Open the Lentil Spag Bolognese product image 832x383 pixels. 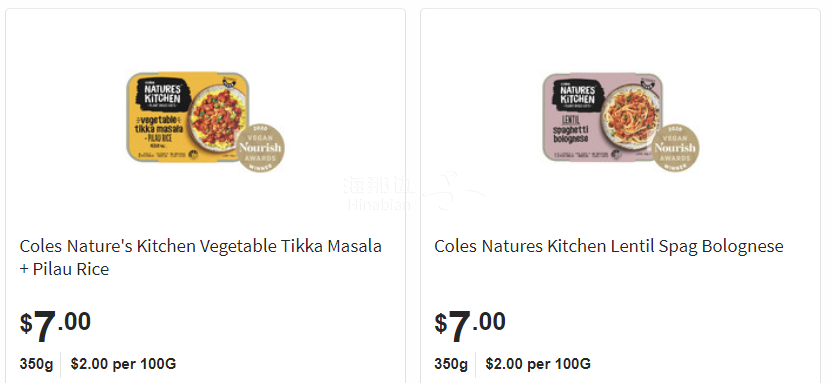pyautogui.click(x=620, y=123)
